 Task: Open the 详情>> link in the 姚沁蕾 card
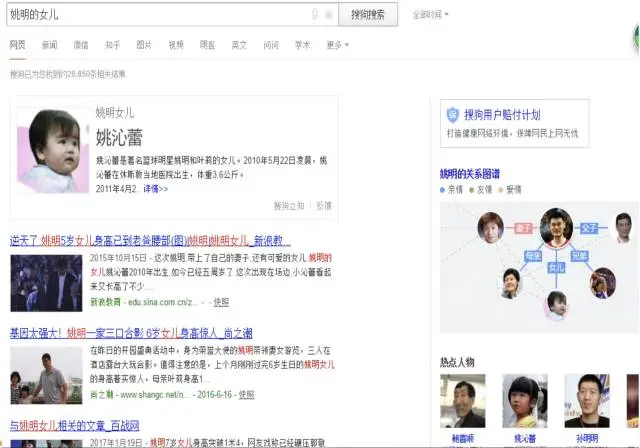click(156, 189)
